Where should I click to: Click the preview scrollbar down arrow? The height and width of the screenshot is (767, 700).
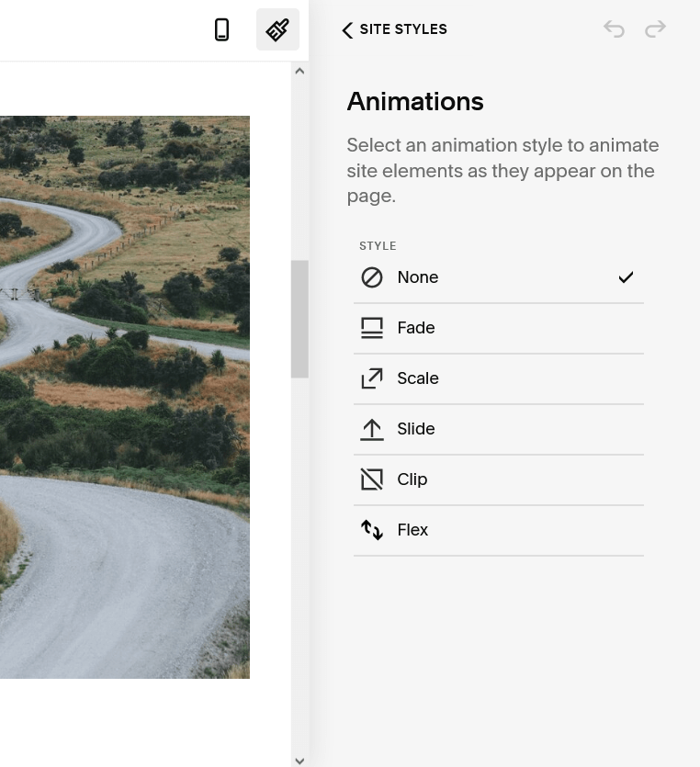tap(299, 761)
